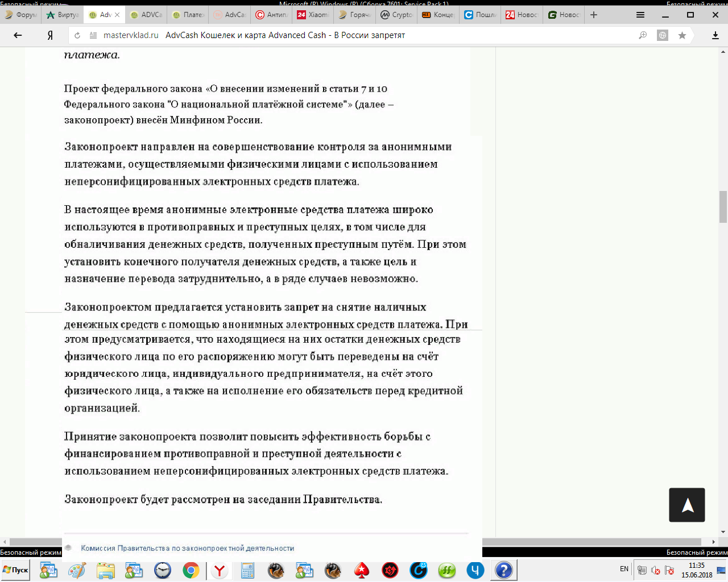Close the active AdvCash tab

pos(117,15)
